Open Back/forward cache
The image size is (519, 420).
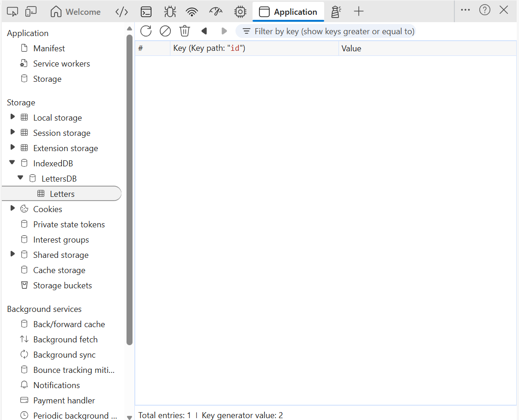coord(69,324)
